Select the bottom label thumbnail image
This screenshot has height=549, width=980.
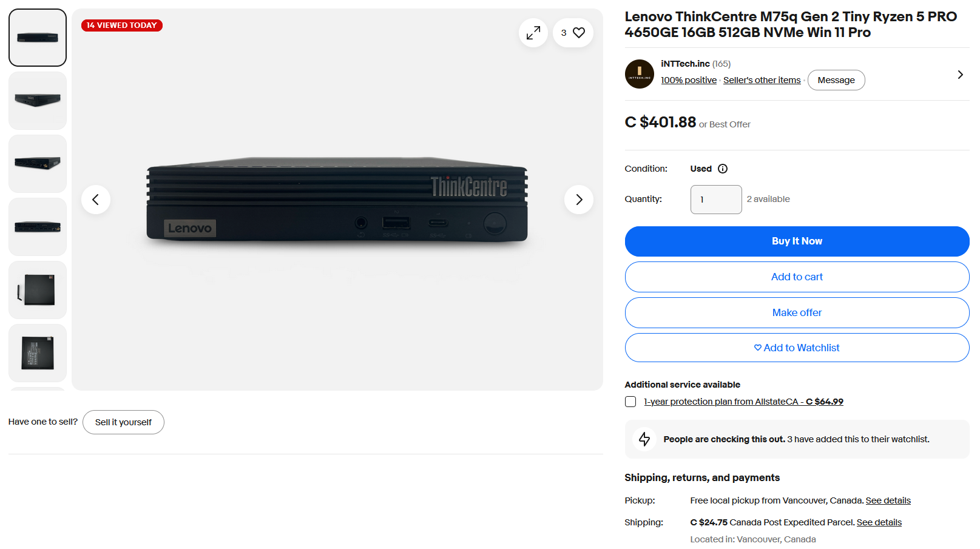click(x=38, y=353)
